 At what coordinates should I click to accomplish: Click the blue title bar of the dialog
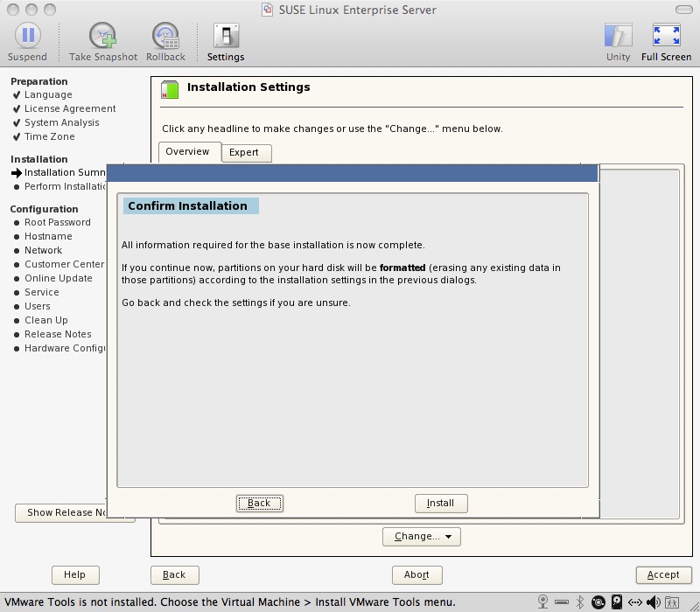[x=353, y=173]
